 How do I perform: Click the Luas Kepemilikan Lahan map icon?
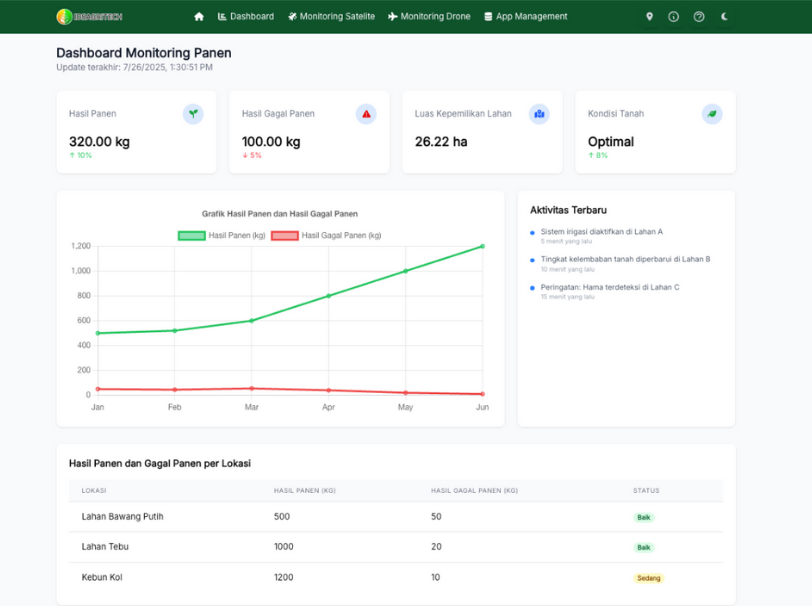point(539,114)
